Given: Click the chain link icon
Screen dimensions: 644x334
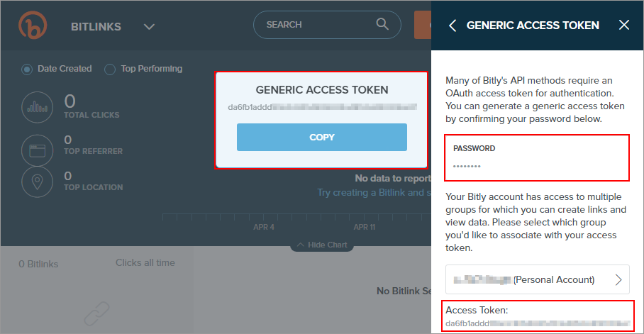Looking at the screenshot, I should (x=97, y=314).
